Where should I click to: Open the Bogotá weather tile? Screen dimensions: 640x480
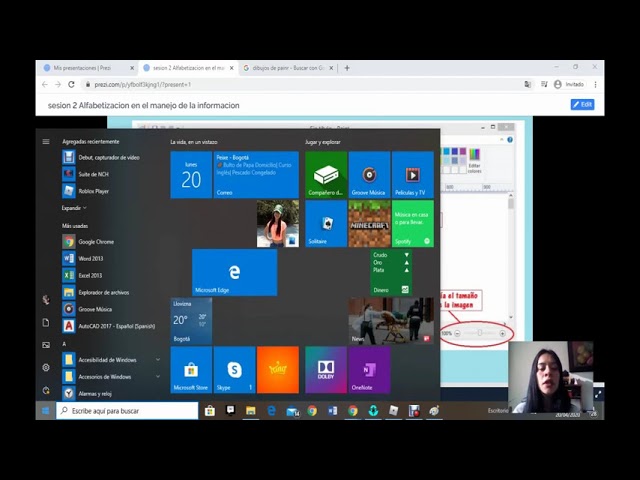[191, 321]
